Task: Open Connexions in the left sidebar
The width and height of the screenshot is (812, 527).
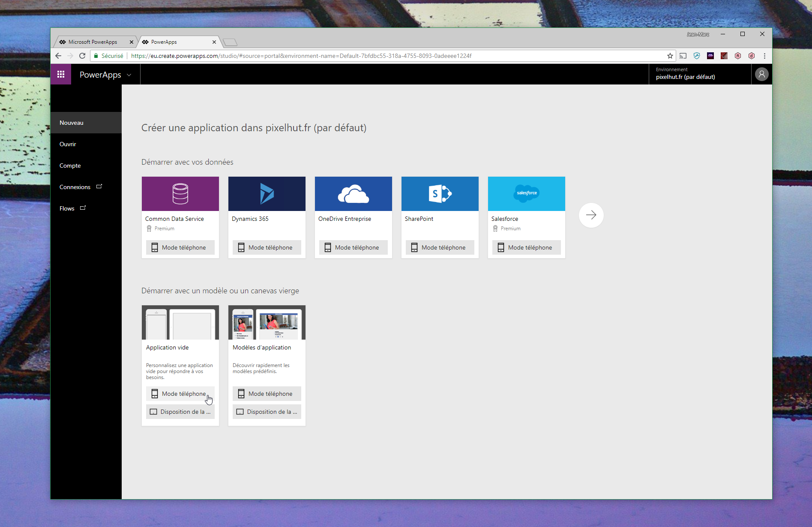Action: [x=86, y=187]
